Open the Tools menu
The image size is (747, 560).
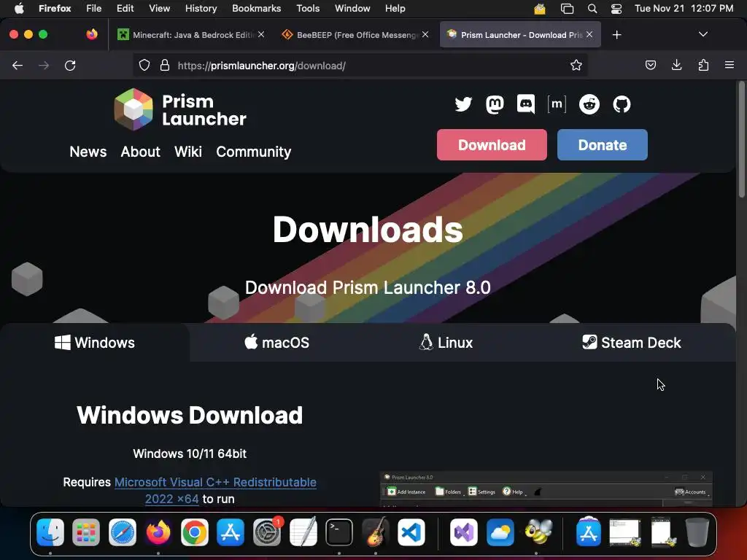308,9
